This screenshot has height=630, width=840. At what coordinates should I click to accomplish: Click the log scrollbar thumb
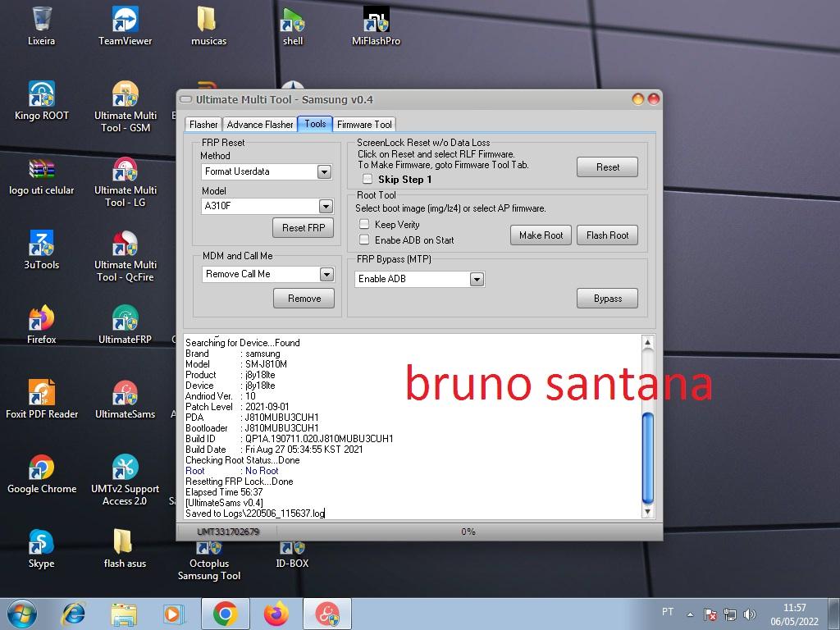click(648, 458)
